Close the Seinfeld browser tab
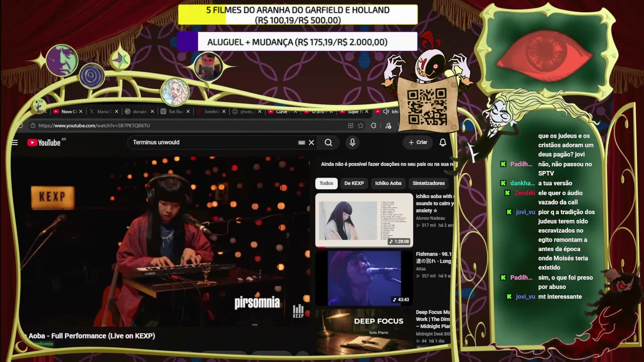Image resolution: width=644 pixels, height=362 pixels. coord(223,112)
